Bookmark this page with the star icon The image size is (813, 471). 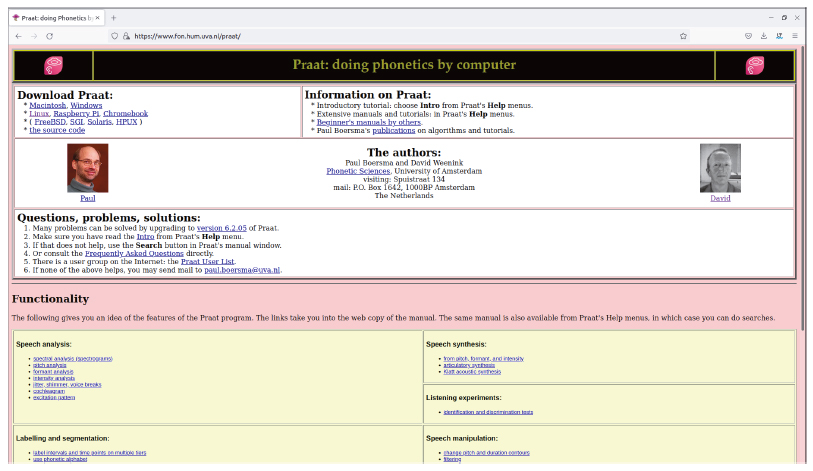(683, 35)
